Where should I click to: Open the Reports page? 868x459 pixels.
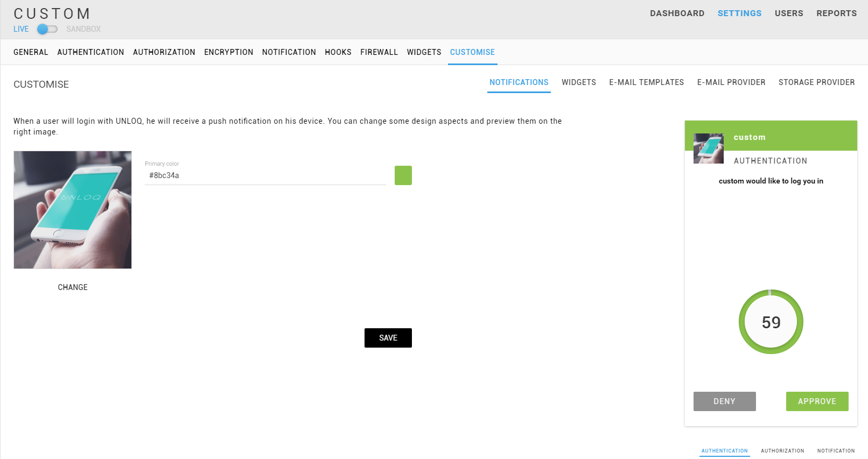[836, 13]
